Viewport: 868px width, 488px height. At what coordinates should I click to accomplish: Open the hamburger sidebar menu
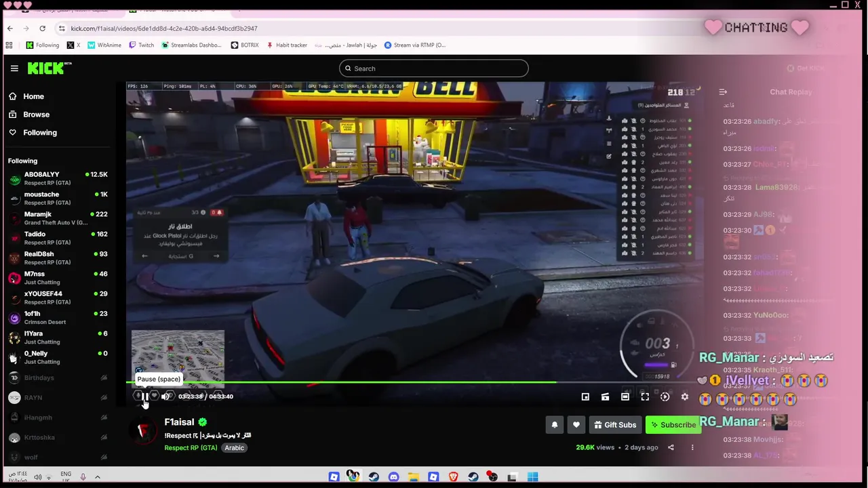[x=14, y=68]
